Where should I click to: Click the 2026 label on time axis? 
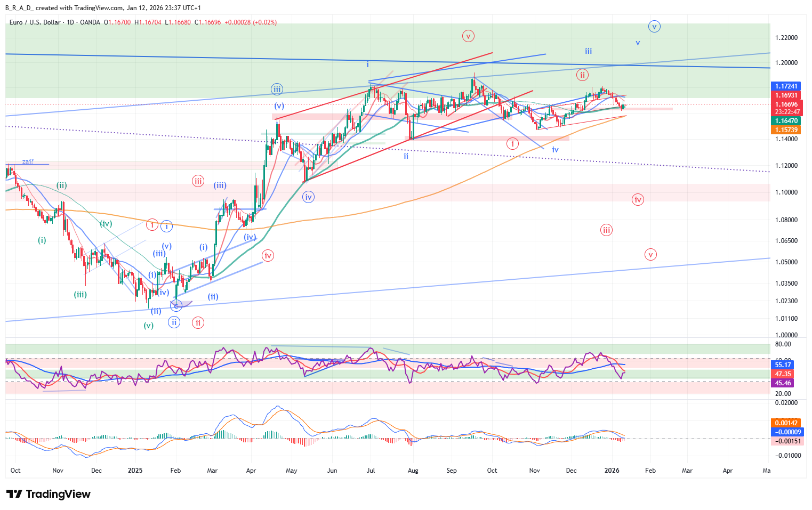click(x=612, y=471)
